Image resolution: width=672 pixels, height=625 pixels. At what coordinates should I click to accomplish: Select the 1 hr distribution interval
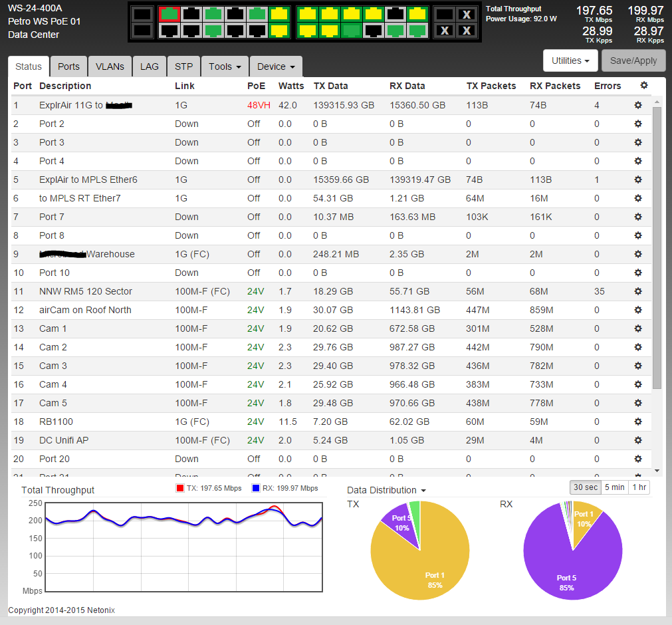coord(639,487)
